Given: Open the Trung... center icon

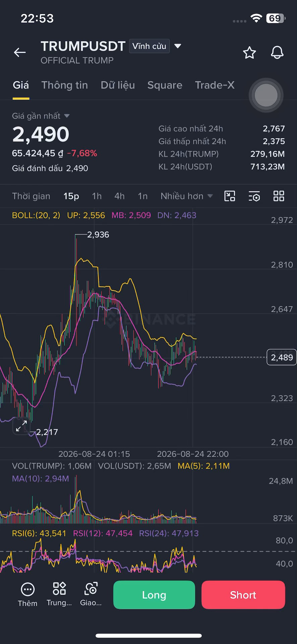Looking at the screenshot, I should 59,595.
